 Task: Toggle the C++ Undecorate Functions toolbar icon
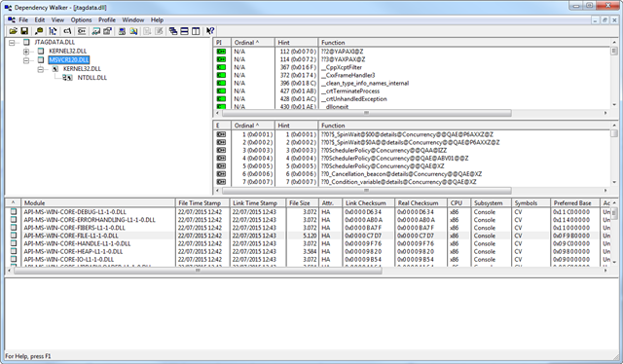(x=81, y=31)
